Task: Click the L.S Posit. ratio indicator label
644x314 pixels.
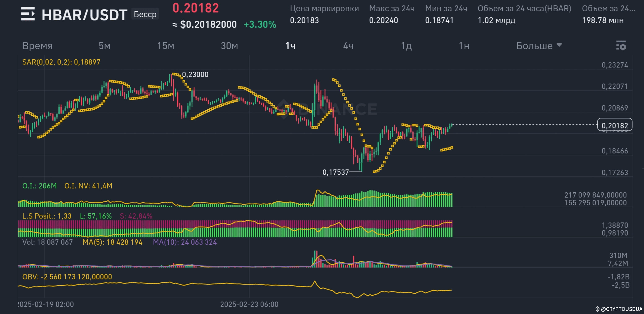Action: [47, 216]
